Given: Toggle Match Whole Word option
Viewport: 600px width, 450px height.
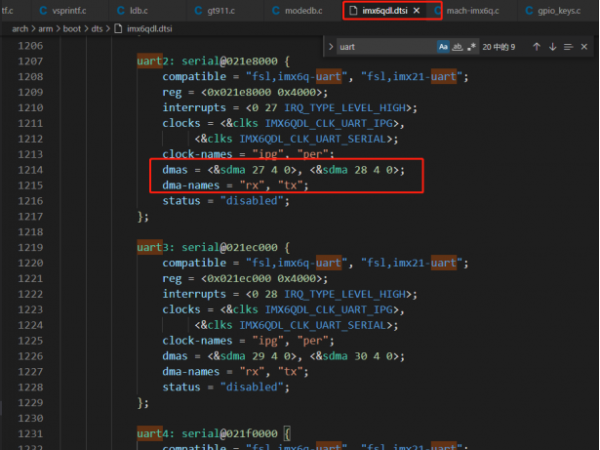Looking at the screenshot, I should (x=457, y=46).
